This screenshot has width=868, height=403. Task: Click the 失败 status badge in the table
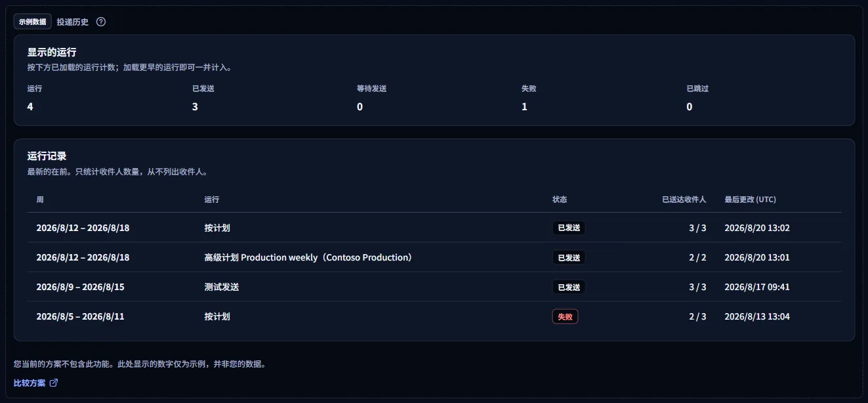(x=565, y=316)
